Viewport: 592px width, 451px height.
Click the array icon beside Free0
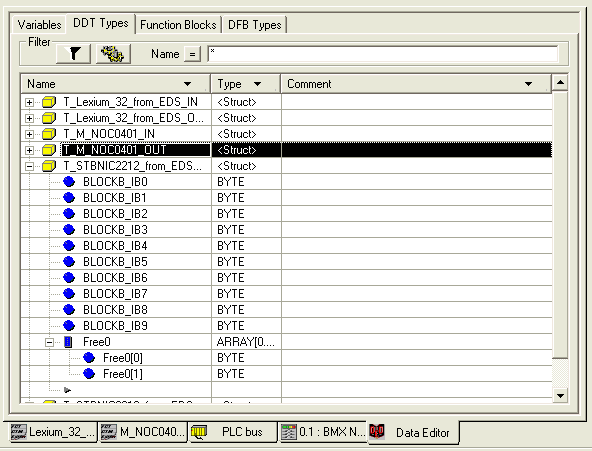[x=68, y=342]
